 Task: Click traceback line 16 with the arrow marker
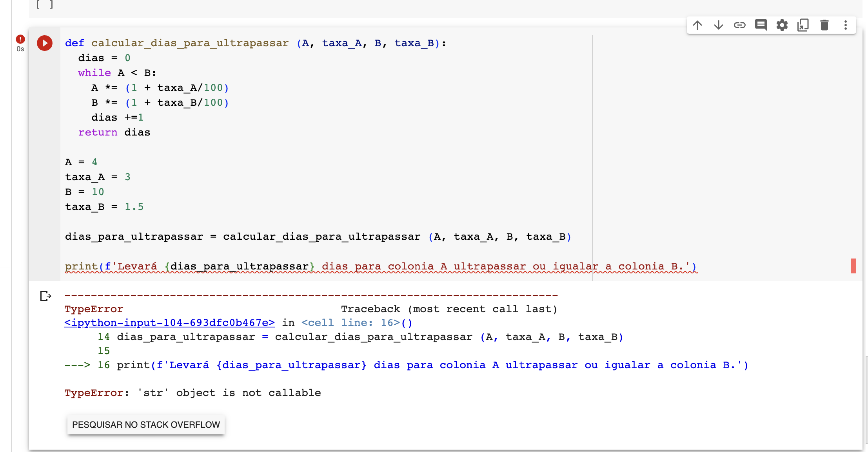[406, 365]
